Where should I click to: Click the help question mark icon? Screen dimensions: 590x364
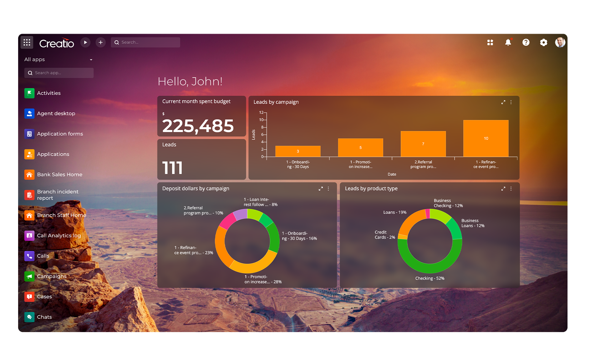pyautogui.click(x=526, y=42)
